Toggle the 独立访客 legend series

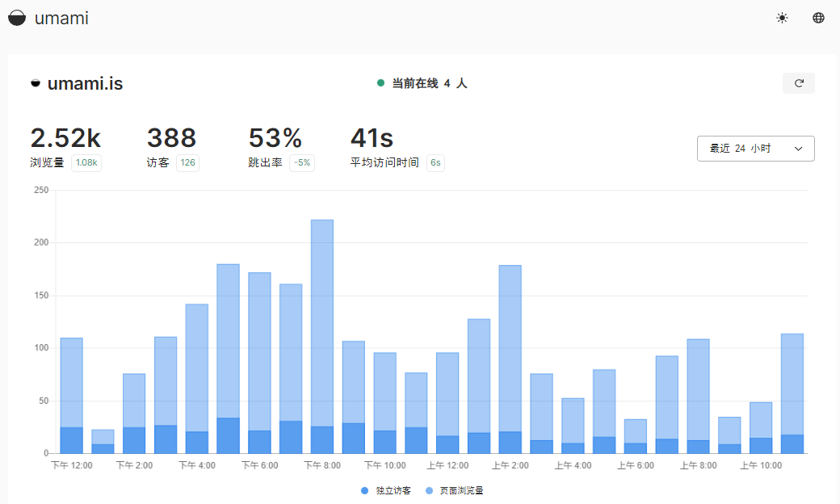pyautogui.click(x=393, y=490)
